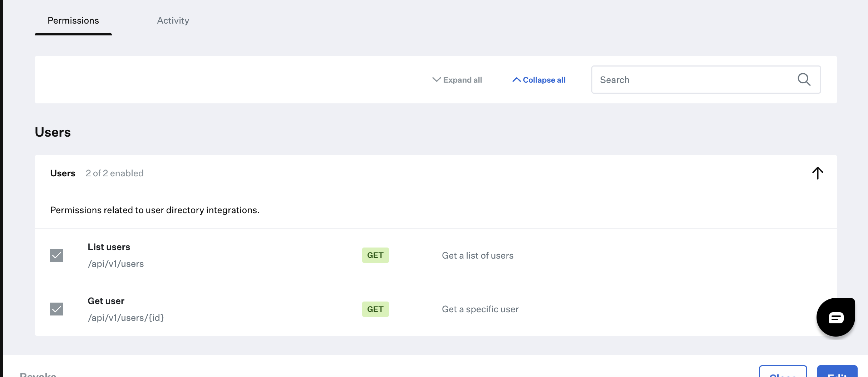Uncheck the Get user permission checkbox
Screen dimensions: 868x377
coord(56,309)
